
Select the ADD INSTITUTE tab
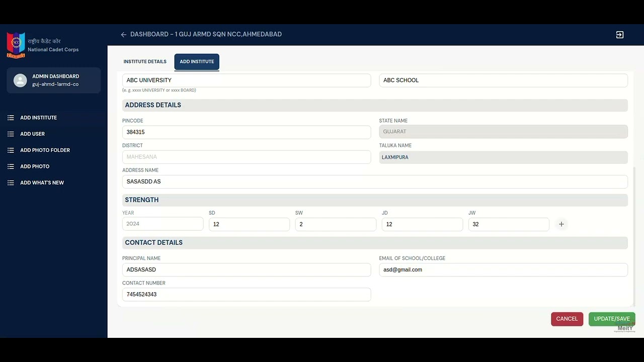tap(197, 62)
